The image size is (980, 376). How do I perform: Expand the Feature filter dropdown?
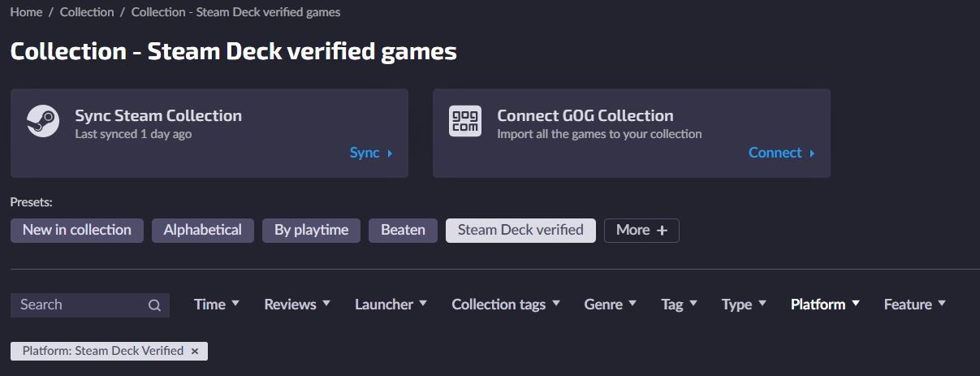[x=915, y=305]
